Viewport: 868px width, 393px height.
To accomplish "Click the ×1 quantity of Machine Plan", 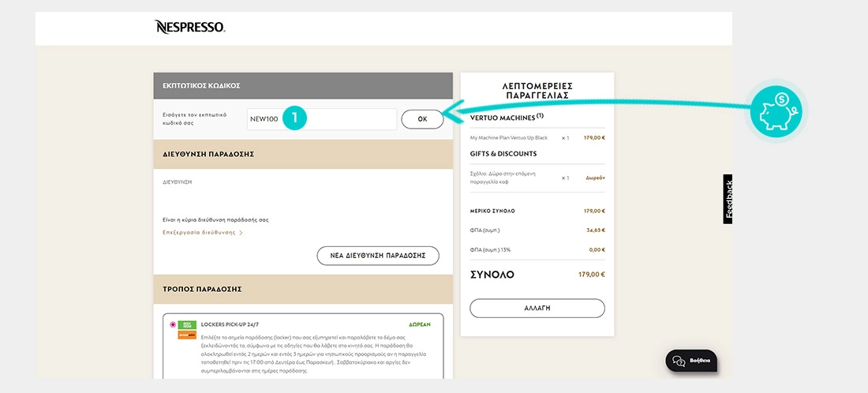I will tap(565, 137).
